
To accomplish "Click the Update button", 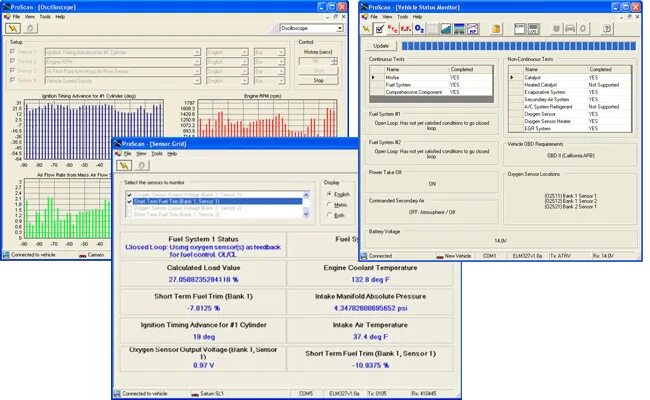I will (381, 46).
